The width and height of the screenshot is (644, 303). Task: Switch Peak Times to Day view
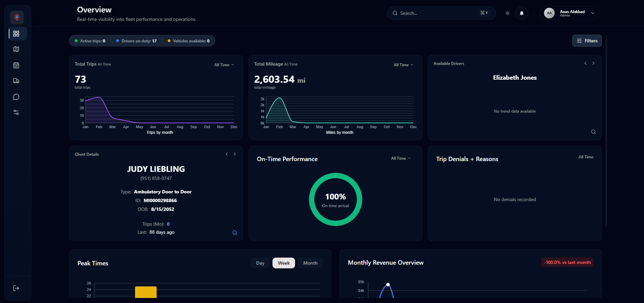pos(260,263)
